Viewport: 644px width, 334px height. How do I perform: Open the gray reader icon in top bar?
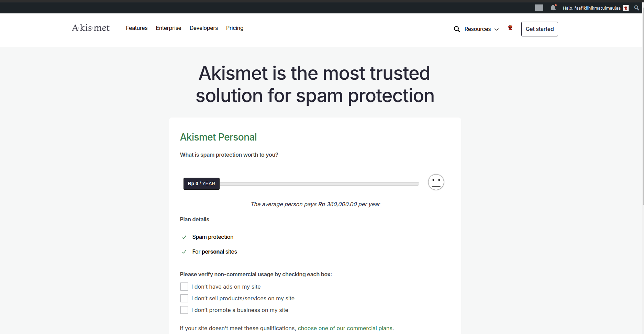539,8
